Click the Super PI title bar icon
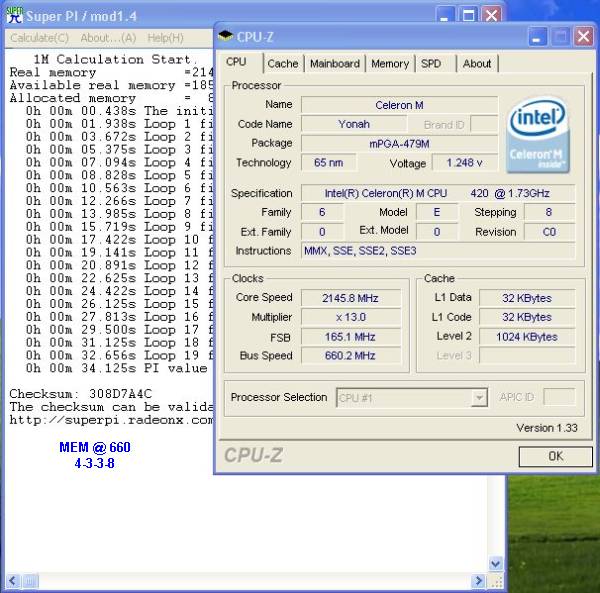Screen dimensions: 600x593 (15, 15)
